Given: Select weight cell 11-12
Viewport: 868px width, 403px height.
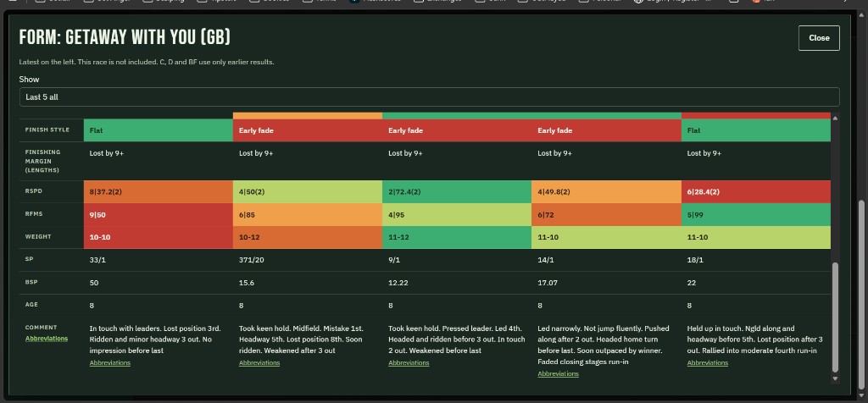Looking at the screenshot, I should pos(457,237).
